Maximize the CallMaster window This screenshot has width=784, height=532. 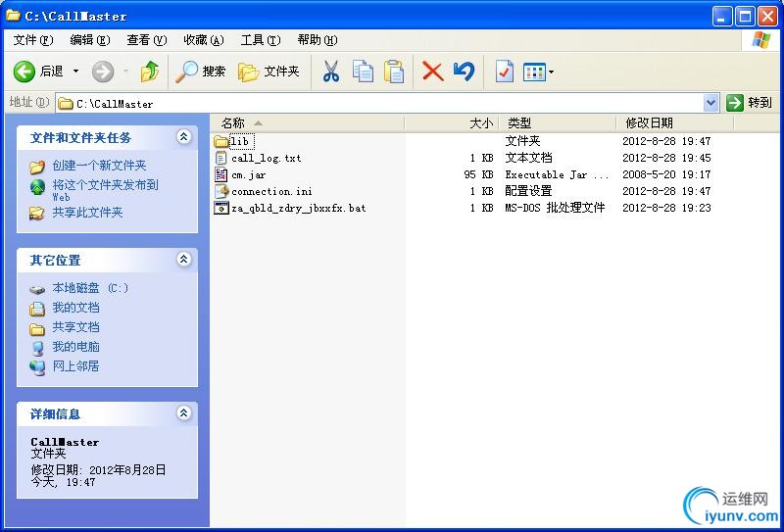[745, 17]
